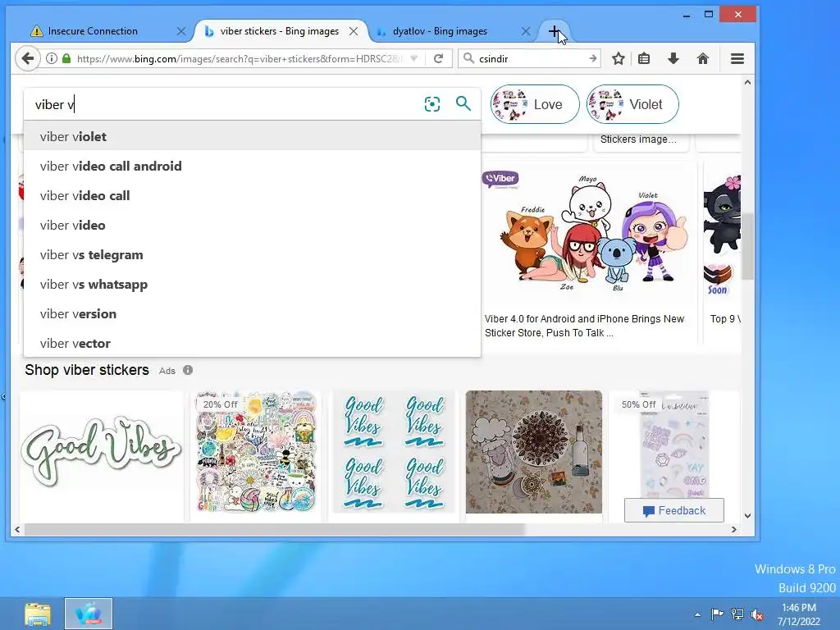Close the viber stickers tab
The height and width of the screenshot is (630, 840).
(x=354, y=31)
